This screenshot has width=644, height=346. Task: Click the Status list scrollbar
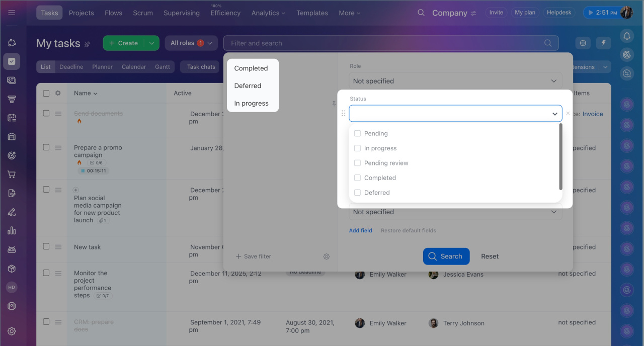pos(560,157)
